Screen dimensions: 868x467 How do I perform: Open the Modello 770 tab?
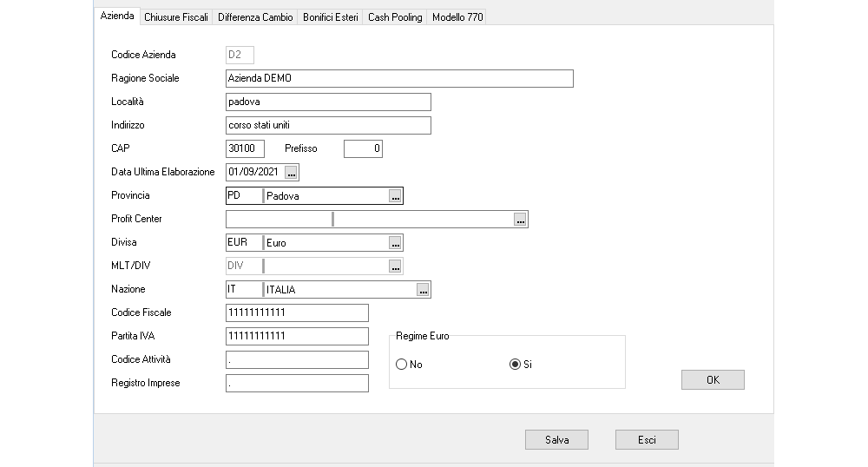coord(457,17)
